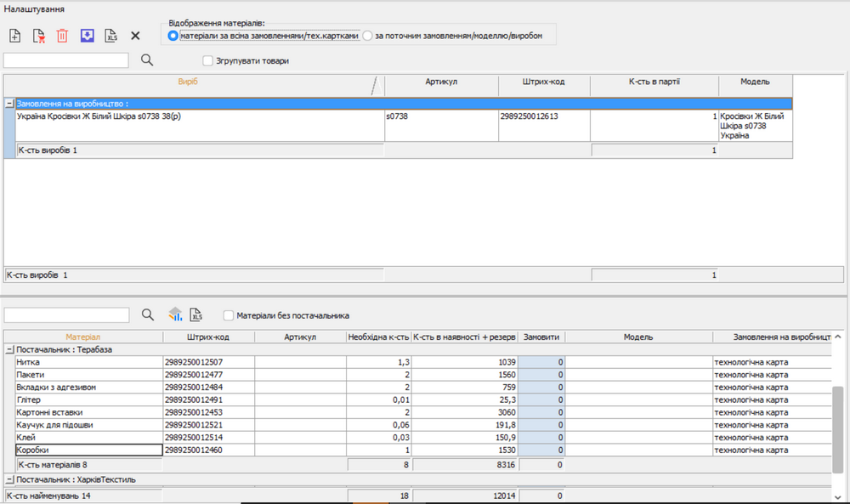Click the 'Виріб' column header

coord(187,82)
